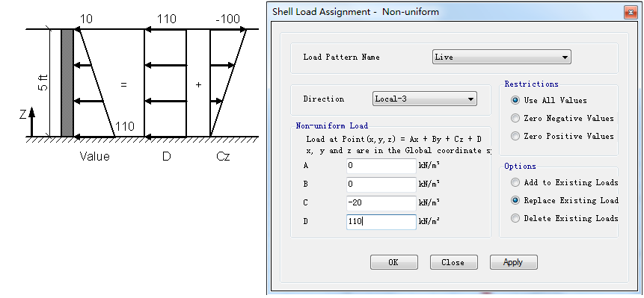Screen dimensions: 644x298
Task: Choose Replace Existing Loads option
Action: [x=515, y=200]
